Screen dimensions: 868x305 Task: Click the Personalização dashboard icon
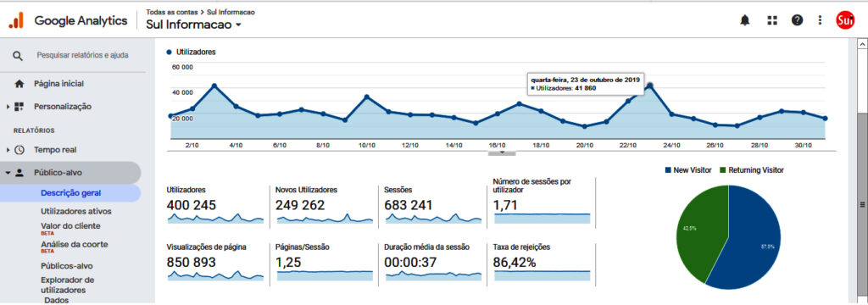click(x=19, y=107)
